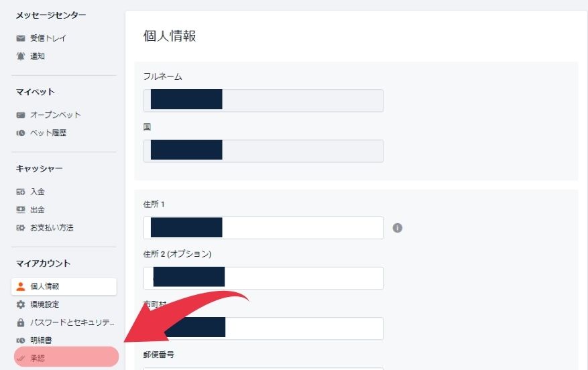The width and height of the screenshot is (588, 370).
Task: Click the gear icon beside 環境設定
Action: 21,304
